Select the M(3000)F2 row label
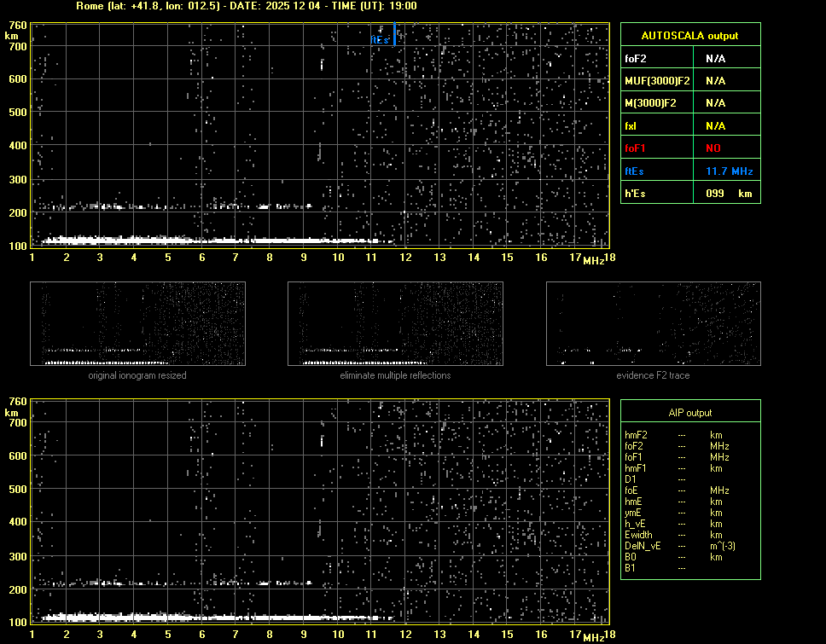Viewport: 826px width, 644px height. tap(650, 103)
